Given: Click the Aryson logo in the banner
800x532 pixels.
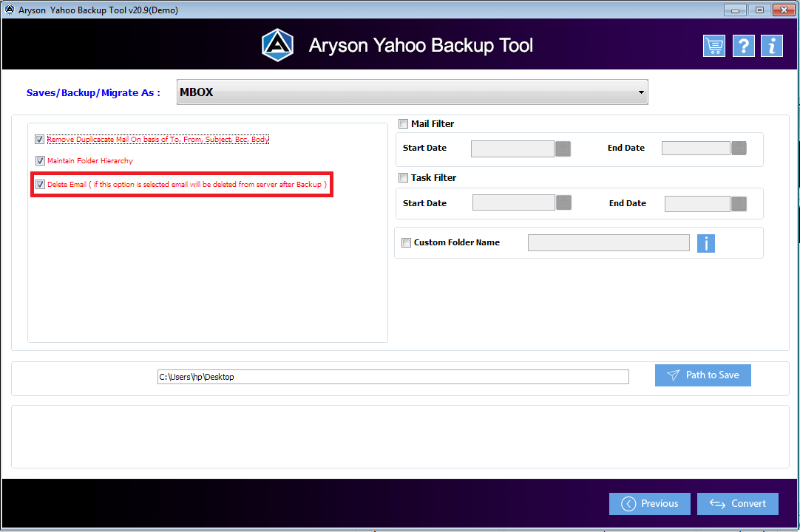Looking at the screenshot, I should point(277,44).
